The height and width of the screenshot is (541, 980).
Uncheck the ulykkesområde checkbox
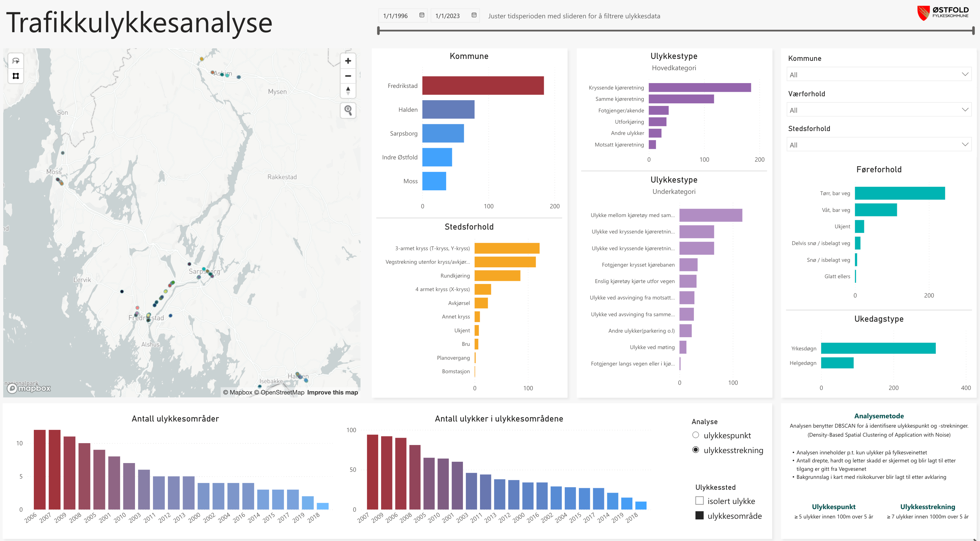tap(699, 516)
